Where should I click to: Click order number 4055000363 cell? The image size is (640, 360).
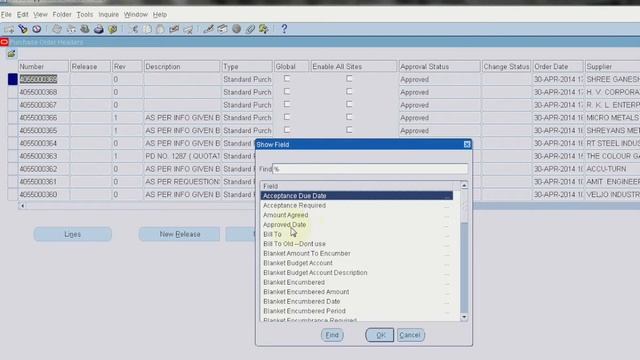coord(43,156)
